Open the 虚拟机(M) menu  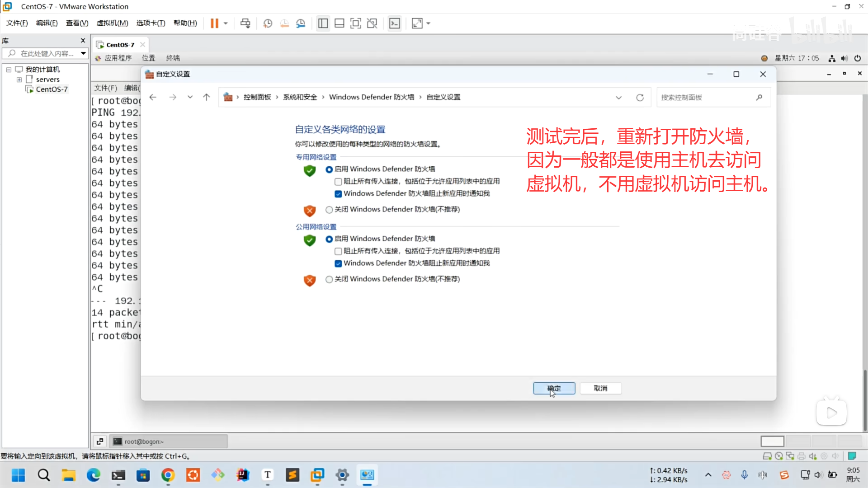(112, 23)
